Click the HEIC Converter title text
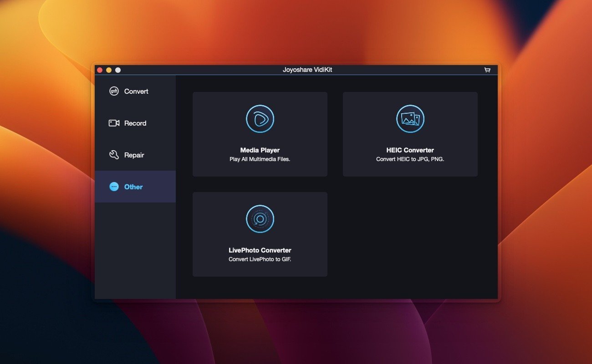The height and width of the screenshot is (364, 592). coord(410,150)
